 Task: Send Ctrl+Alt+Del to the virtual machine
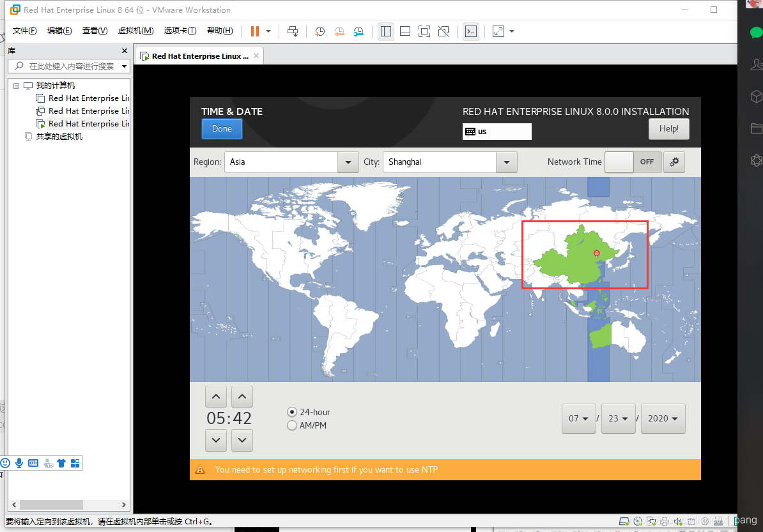pos(293,31)
